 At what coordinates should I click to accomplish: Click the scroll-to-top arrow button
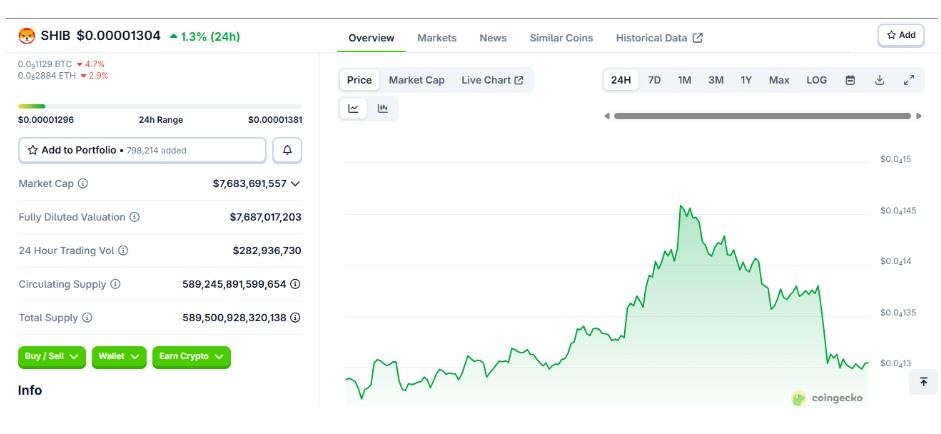pyautogui.click(x=924, y=382)
